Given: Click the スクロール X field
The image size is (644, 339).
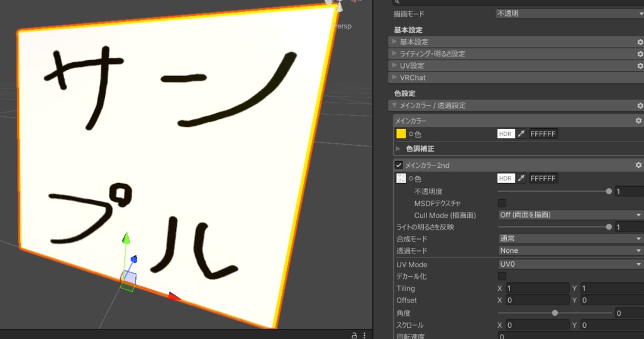Looking at the screenshot, I should [x=537, y=325].
